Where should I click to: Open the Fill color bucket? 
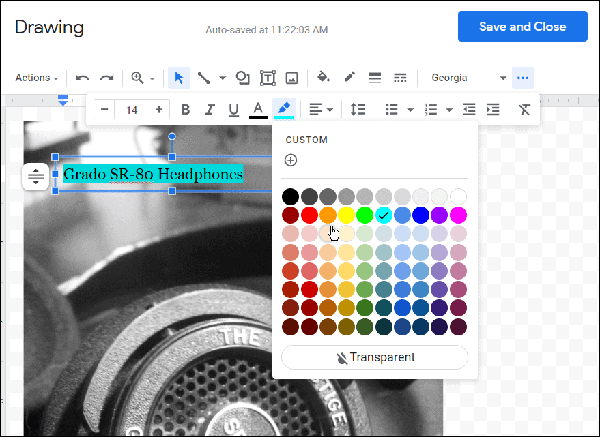[323, 77]
